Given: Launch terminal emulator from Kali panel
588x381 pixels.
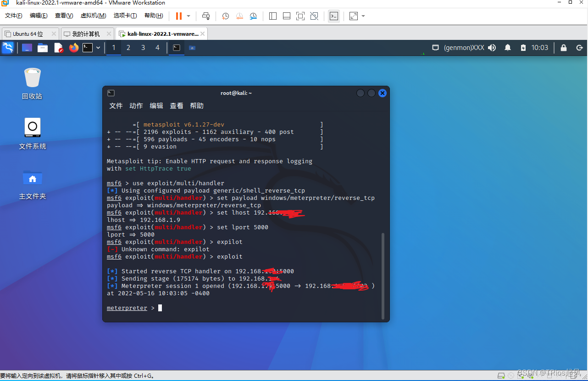Looking at the screenshot, I should click(x=88, y=48).
